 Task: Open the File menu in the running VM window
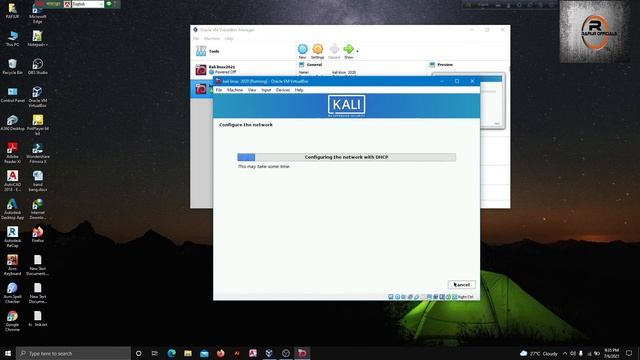219,90
